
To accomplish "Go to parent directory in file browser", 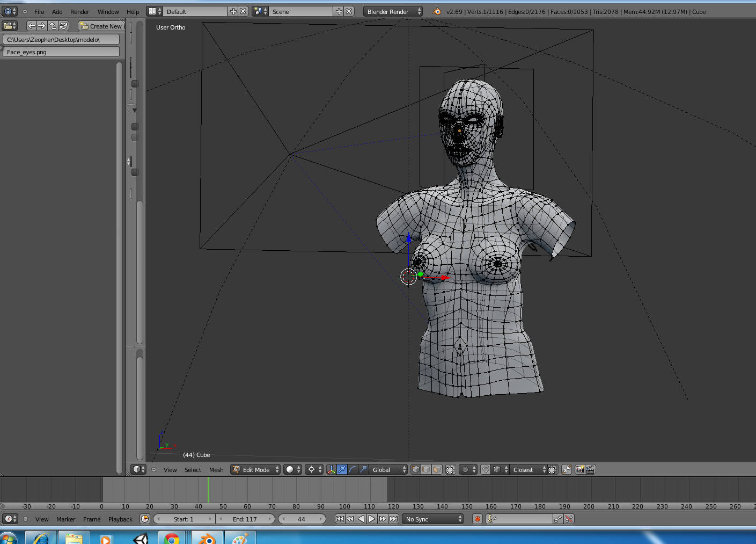I will click(x=52, y=26).
